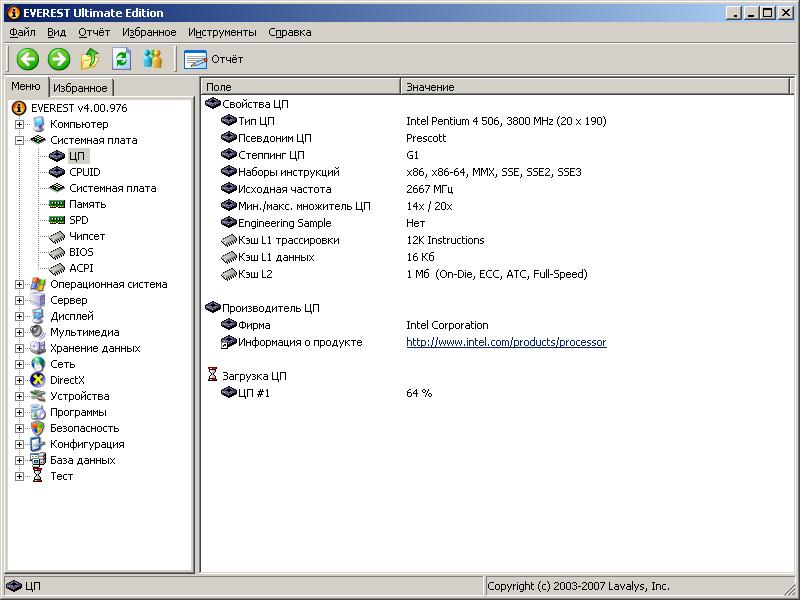Expand the Безопасность tree node
800x600 pixels.
(x=19, y=428)
